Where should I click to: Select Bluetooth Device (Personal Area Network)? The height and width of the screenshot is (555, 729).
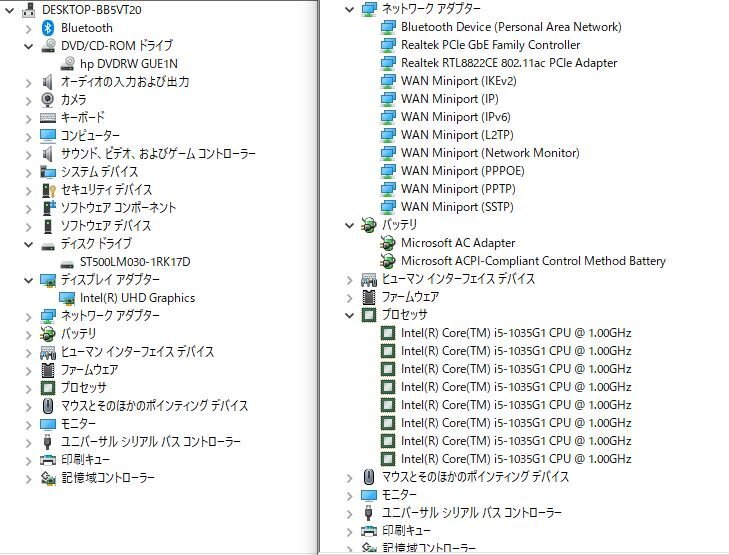pos(511,27)
